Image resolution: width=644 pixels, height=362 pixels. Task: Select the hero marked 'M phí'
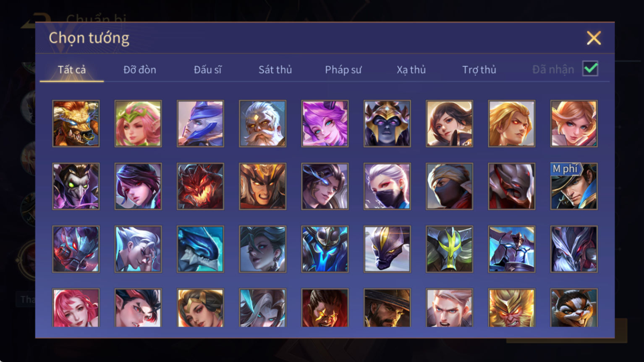click(x=574, y=186)
